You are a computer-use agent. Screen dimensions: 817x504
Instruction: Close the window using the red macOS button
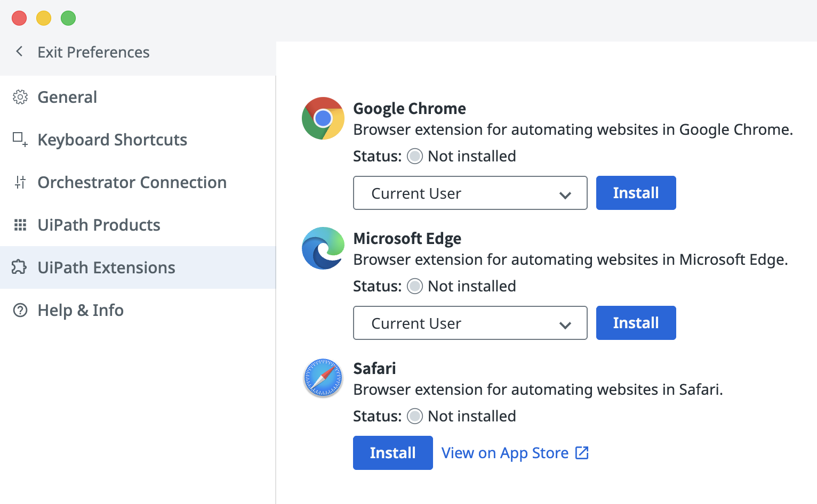19,18
